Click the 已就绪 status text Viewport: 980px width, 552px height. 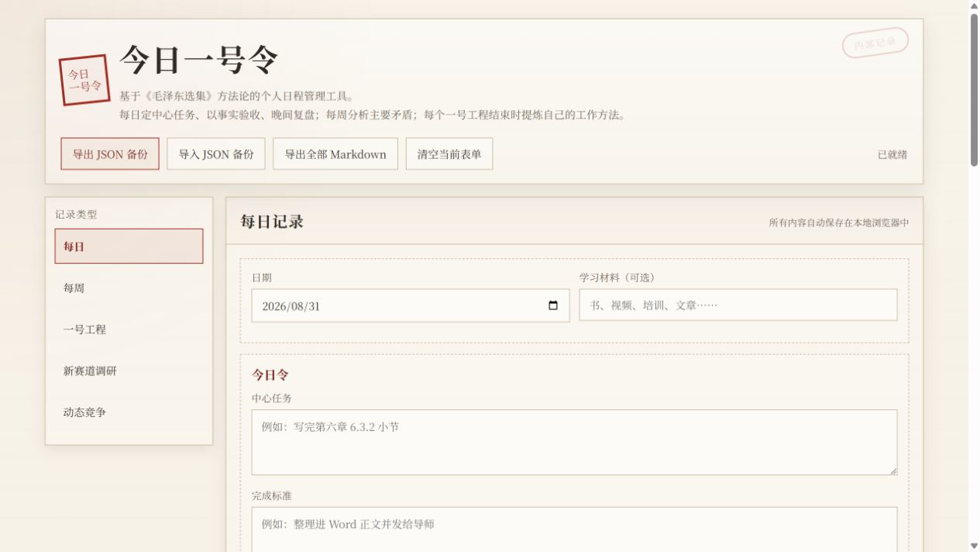click(892, 154)
